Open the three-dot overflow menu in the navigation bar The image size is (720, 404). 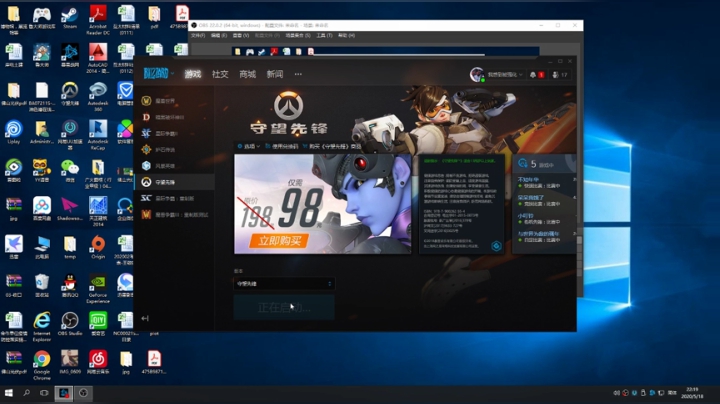298,74
